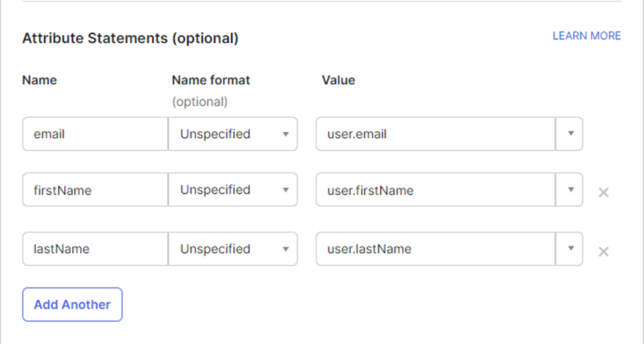Click the user.email value text field
Screen dimensions: 644x344
pos(436,134)
